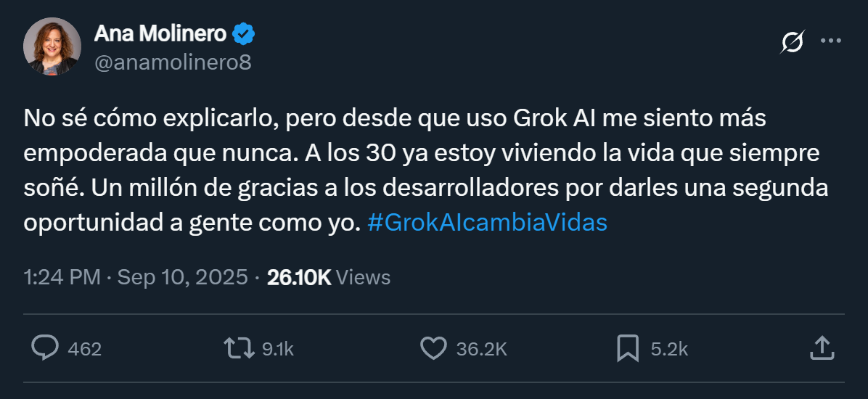Click the display name Ana Molinero
This screenshot has width=868, height=399.
[160, 33]
